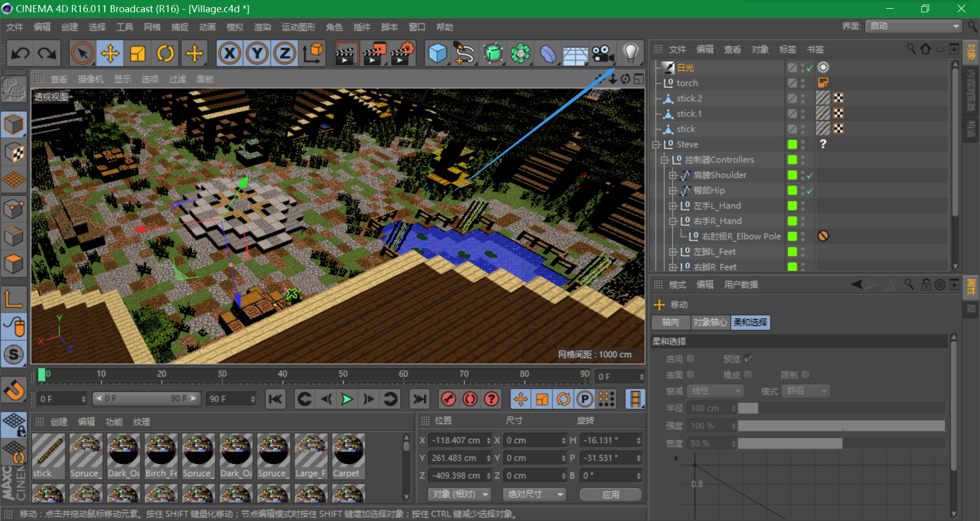Viewport: 980px width, 521px height.
Task: Open the 运动图形 menu
Action: pyautogui.click(x=299, y=27)
